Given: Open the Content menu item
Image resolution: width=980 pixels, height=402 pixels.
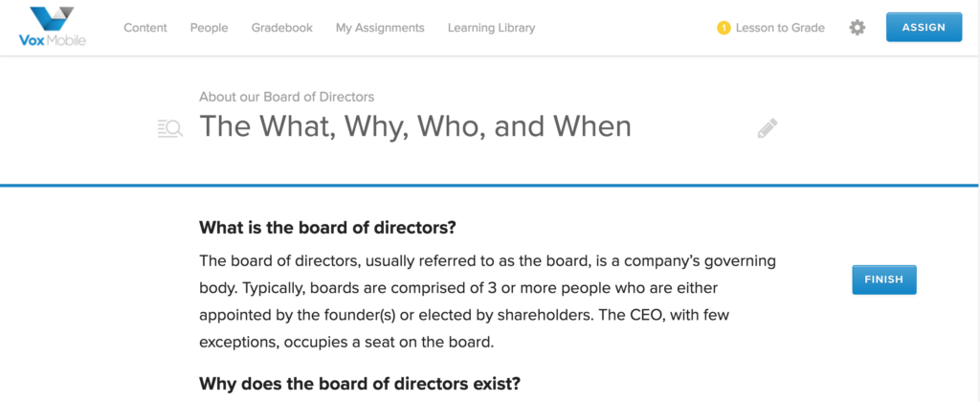Looking at the screenshot, I should pyautogui.click(x=145, y=28).
